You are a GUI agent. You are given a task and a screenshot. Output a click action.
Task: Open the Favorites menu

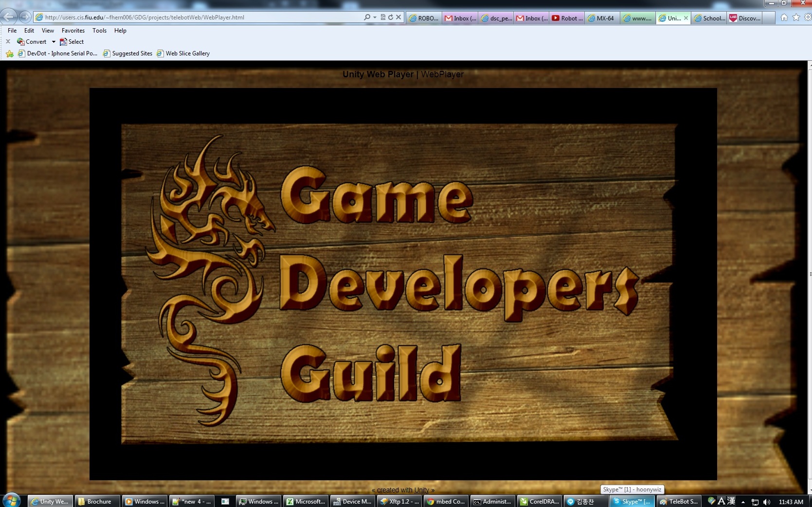click(x=73, y=31)
